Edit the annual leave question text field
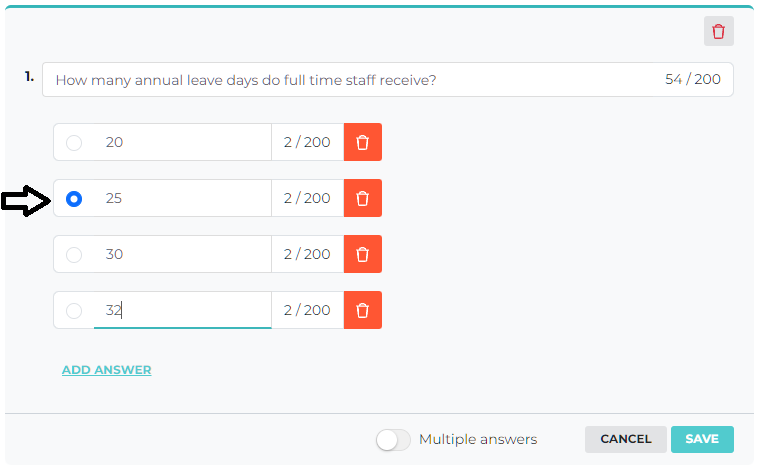The width and height of the screenshot is (758, 467). 350,80
